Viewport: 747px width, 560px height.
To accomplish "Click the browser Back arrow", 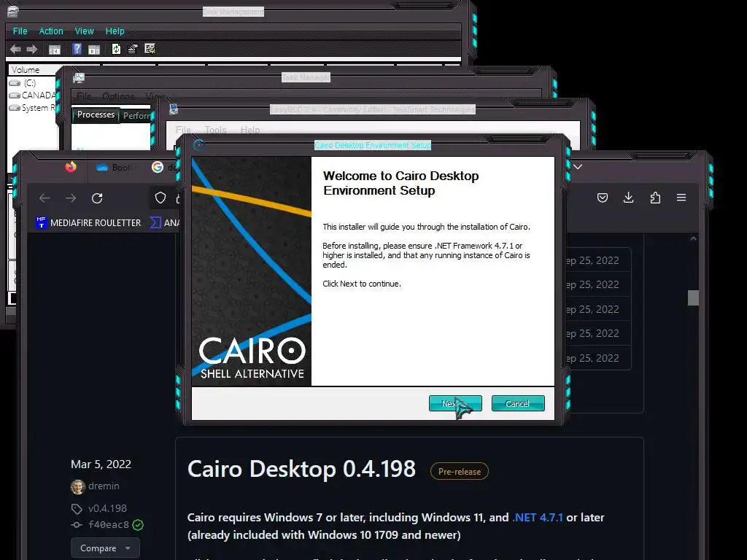I will point(44,198).
